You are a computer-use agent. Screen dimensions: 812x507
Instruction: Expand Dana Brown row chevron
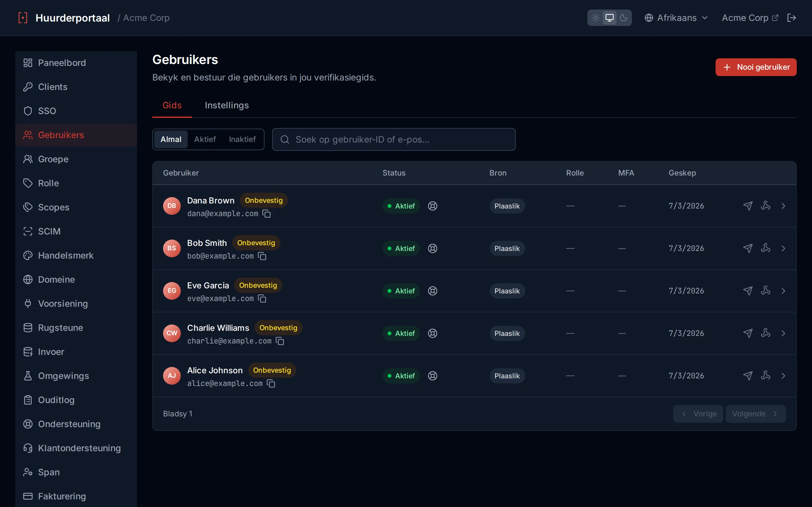point(783,206)
